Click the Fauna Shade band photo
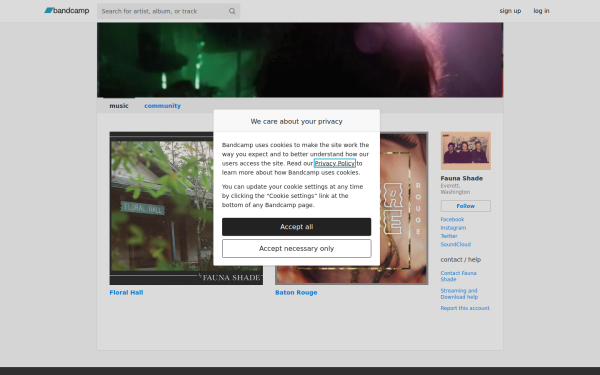This screenshot has height=375, width=600. pos(465,151)
